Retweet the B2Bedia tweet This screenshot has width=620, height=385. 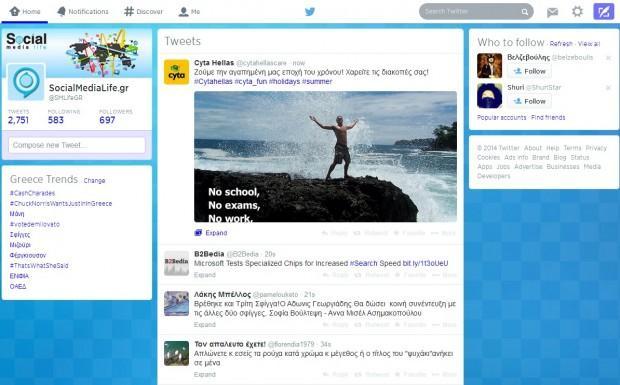372,275
